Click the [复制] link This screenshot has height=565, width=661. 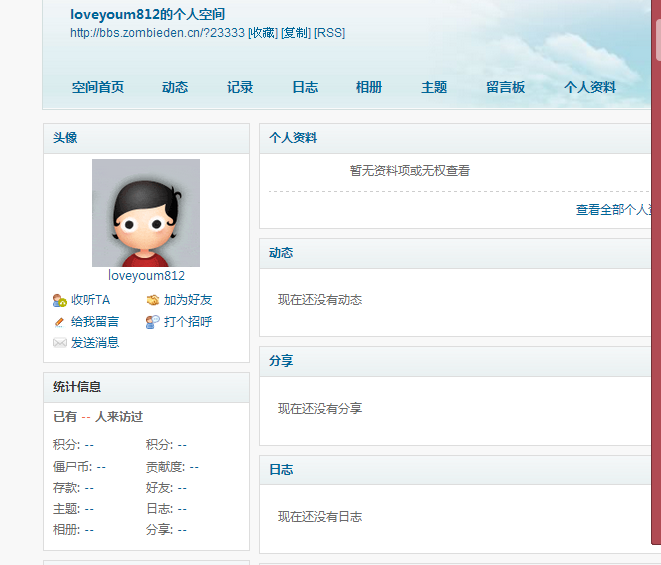(296, 33)
